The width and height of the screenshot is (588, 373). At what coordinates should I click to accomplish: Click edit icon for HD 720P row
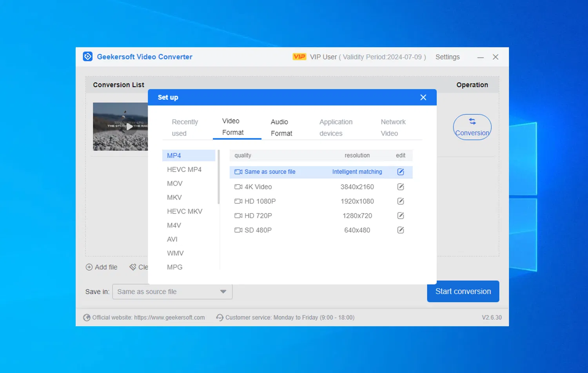[x=401, y=215]
